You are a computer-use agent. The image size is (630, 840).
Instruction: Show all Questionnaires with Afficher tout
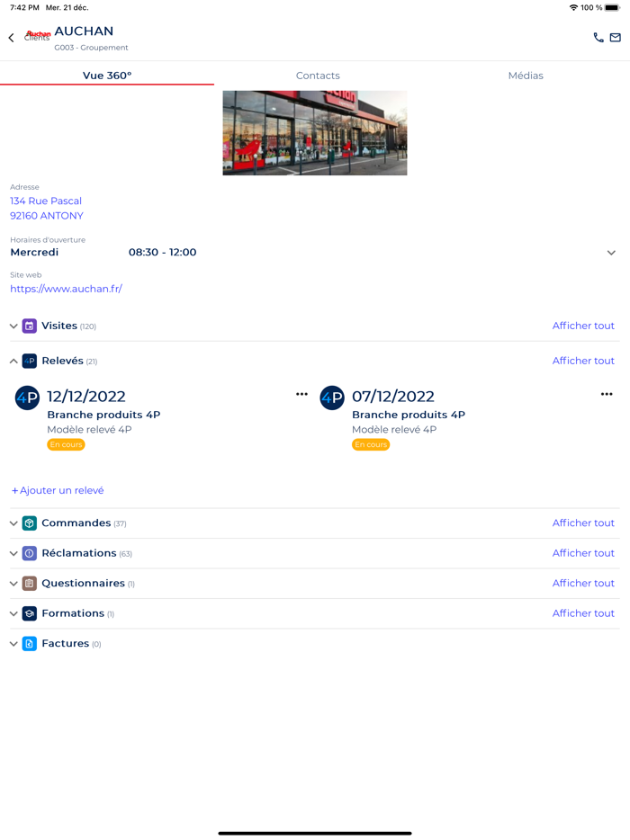583,583
